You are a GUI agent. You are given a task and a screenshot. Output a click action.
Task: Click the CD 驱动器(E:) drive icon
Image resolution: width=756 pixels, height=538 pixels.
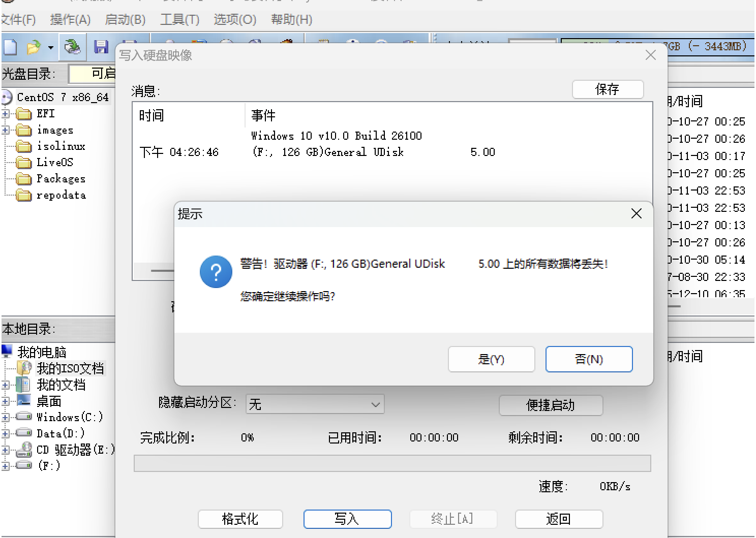pos(24,450)
